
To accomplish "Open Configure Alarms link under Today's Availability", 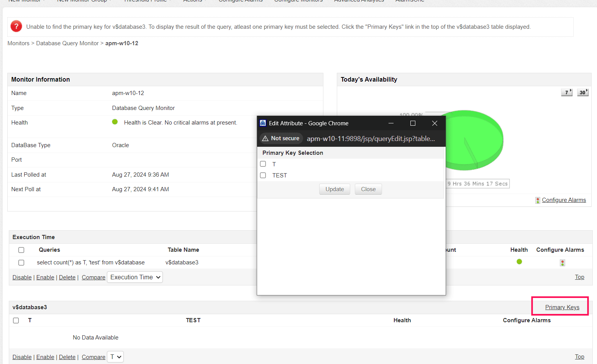I will tap(564, 200).
